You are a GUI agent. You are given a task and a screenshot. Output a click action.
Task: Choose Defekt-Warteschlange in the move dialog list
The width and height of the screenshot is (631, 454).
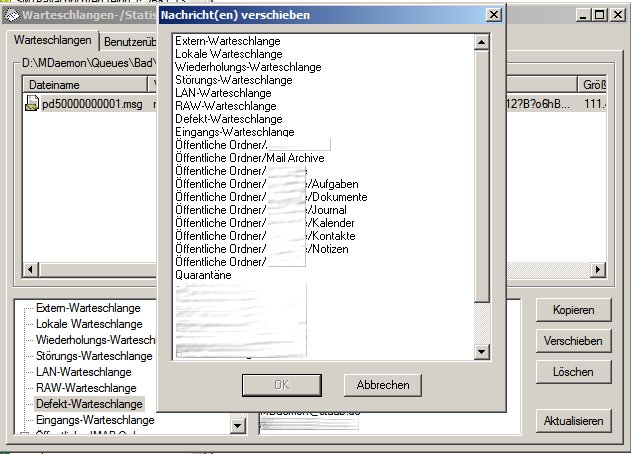tap(233, 118)
